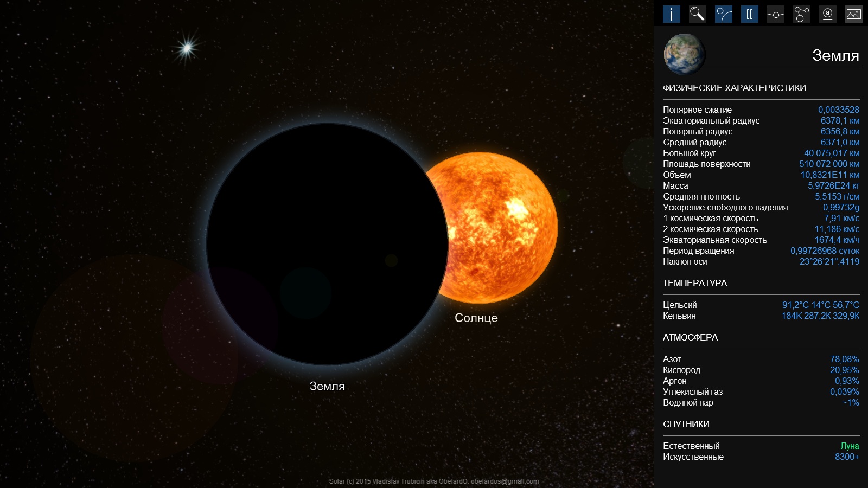Click the Аргон value 0,93%
Image resolution: width=868 pixels, height=488 pixels.
tap(847, 381)
